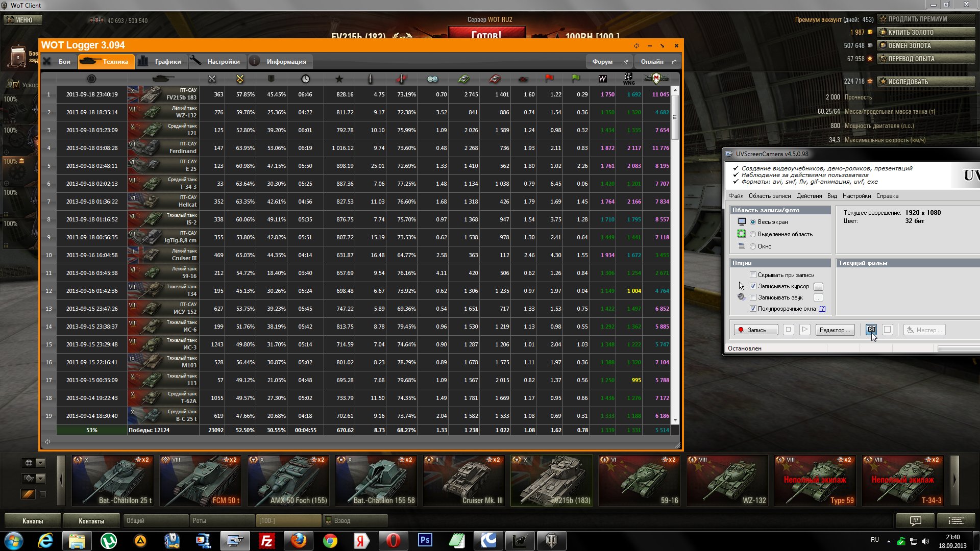Viewport: 980px width, 551px height.
Task: Open the МЕНЮ button in game
Action: 23,20
